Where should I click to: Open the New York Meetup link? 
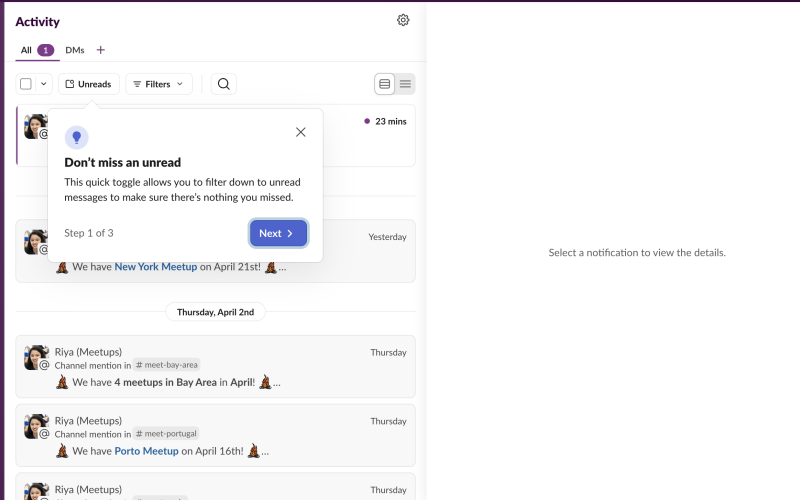pyautogui.click(x=155, y=267)
